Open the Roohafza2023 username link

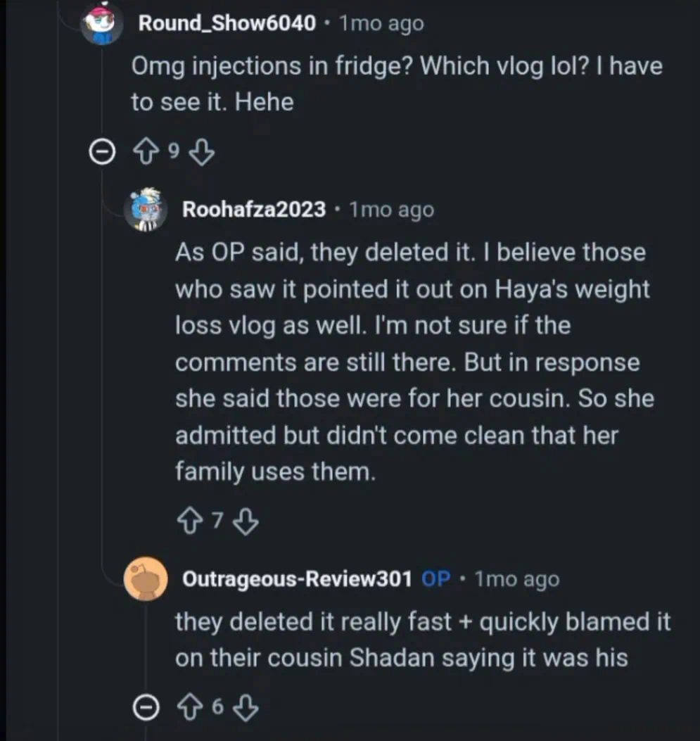click(254, 209)
